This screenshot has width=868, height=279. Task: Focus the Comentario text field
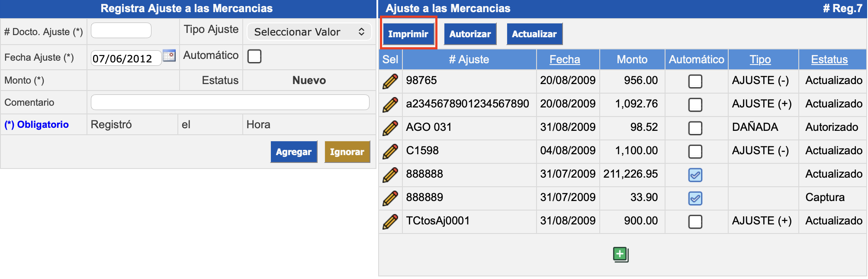point(230,103)
